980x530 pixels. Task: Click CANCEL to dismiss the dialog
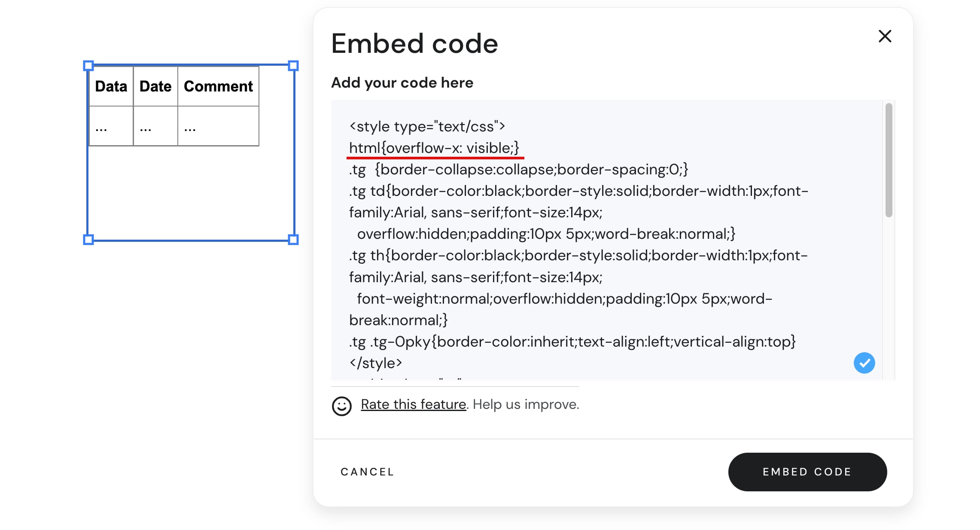[x=367, y=472]
